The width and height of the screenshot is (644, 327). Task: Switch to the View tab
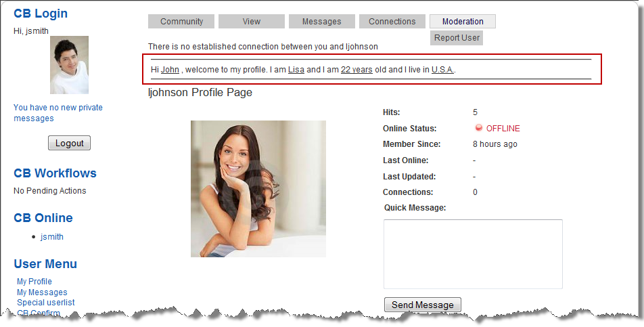[x=252, y=22]
